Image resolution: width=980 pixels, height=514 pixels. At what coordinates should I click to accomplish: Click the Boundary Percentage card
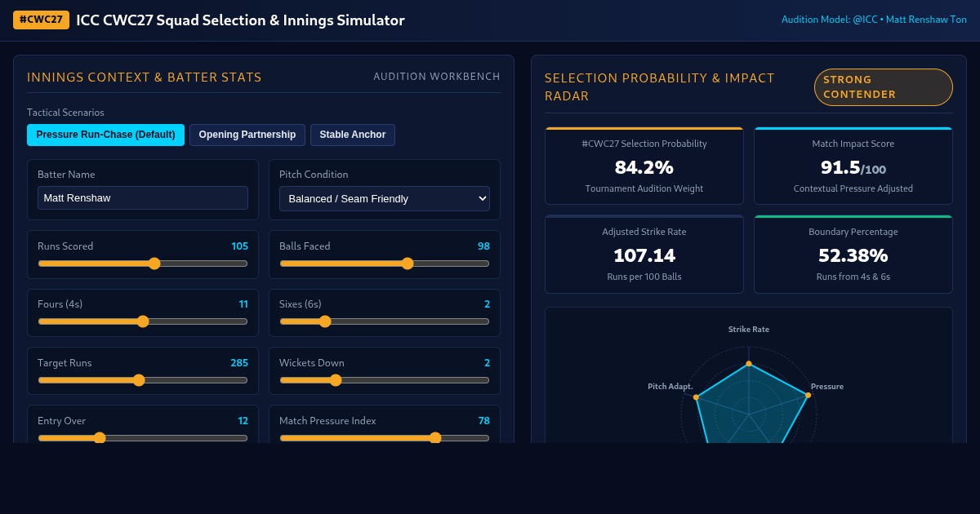click(x=853, y=255)
